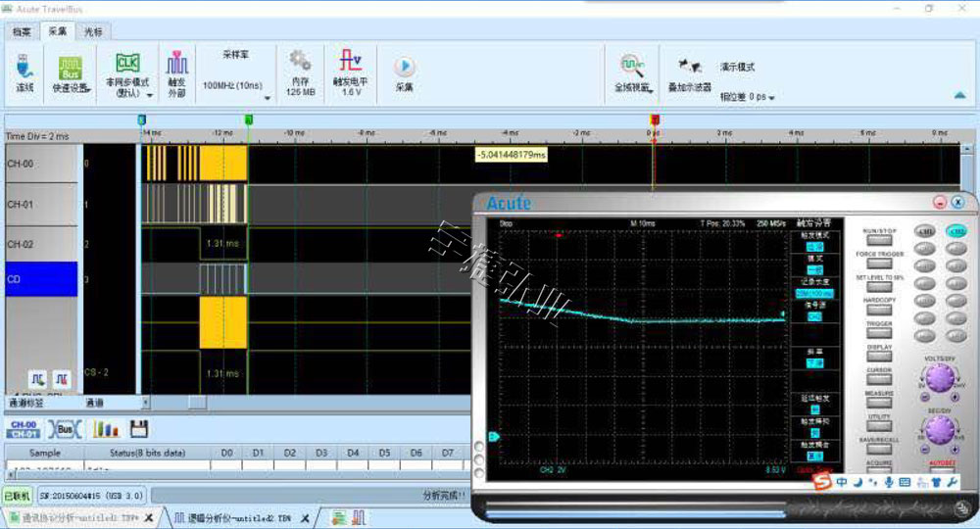Screen dimensions: 980x529
Task: Click the shirt skin icon on IME bar
Action: (x=936, y=482)
